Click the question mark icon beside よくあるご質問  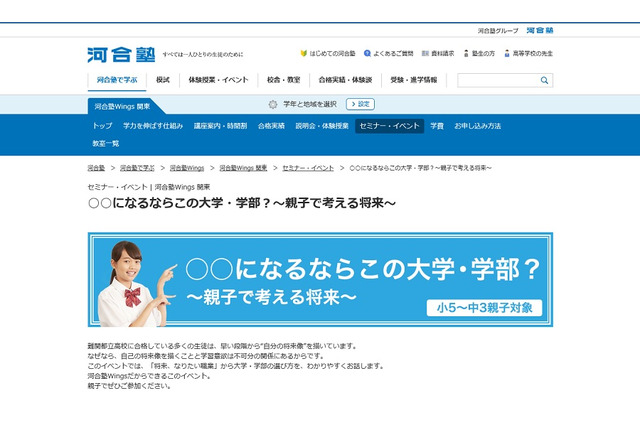[367, 53]
